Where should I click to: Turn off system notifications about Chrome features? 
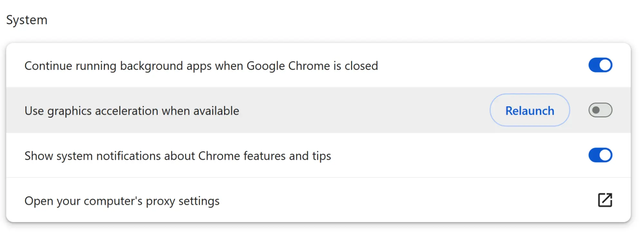tap(600, 155)
